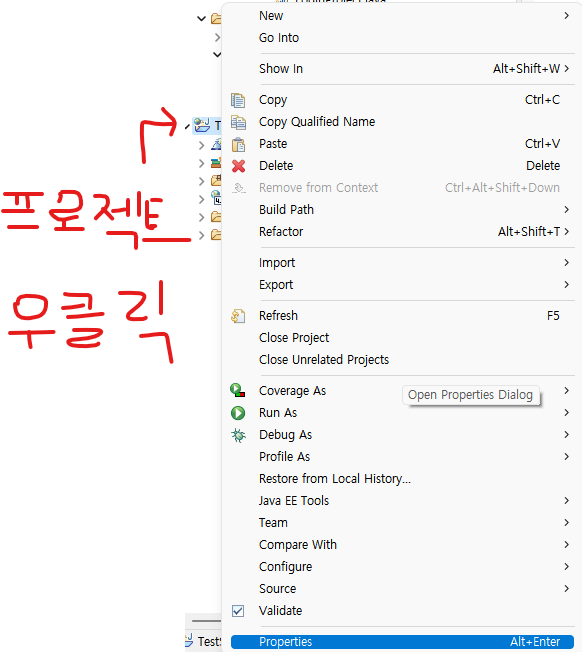Click the submenu arrow beside Import
Viewport: 582px width, 652px height.
click(x=566, y=263)
